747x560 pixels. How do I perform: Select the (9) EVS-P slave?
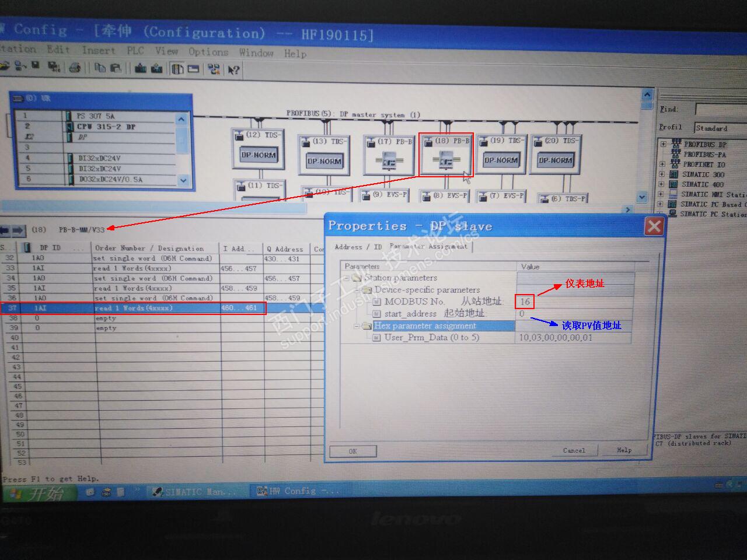pos(385,195)
